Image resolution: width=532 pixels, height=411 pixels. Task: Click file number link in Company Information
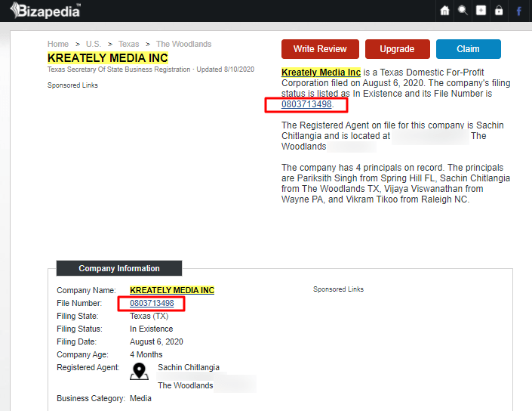152,303
